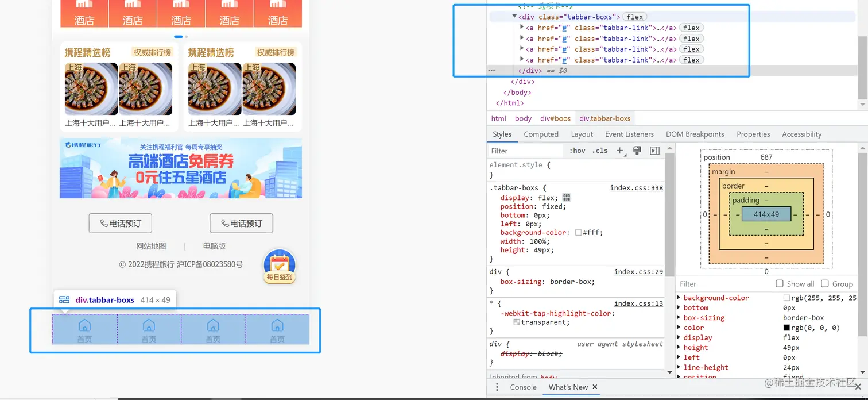Expand the computed color property

point(679,328)
